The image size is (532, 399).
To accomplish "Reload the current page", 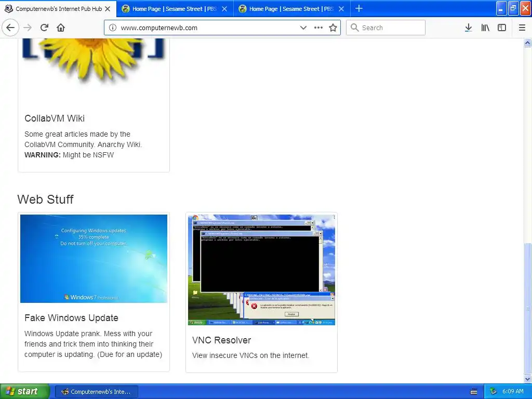I will pos(44,28).
